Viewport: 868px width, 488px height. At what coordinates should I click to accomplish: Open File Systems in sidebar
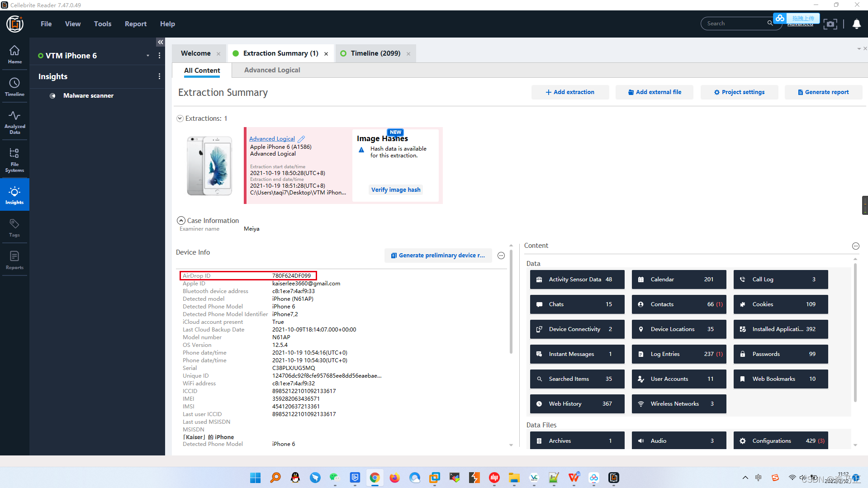tap(14, 160)
